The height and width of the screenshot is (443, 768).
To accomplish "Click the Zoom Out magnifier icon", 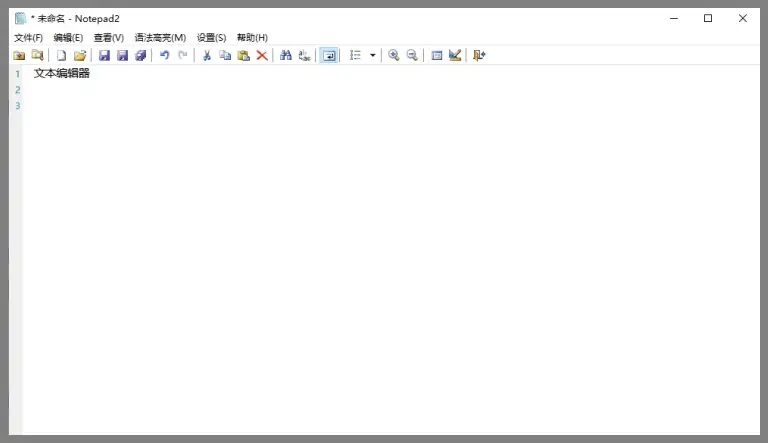I will pyautogui.click(x=411, y=56).
